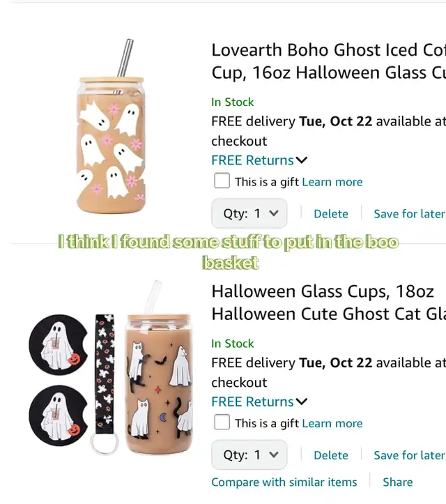Open 'Learn more' link for second gift option
This screenshot has height=504, width=446.
click(x=332, y=423)
